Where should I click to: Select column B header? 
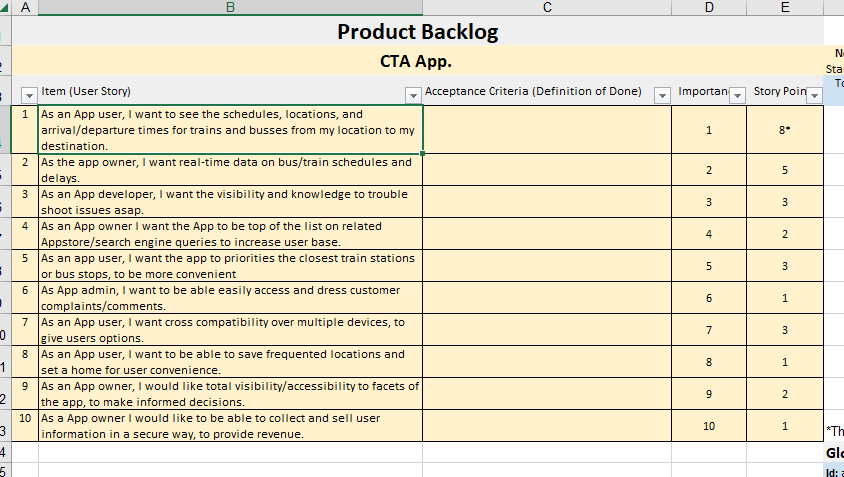230,7
